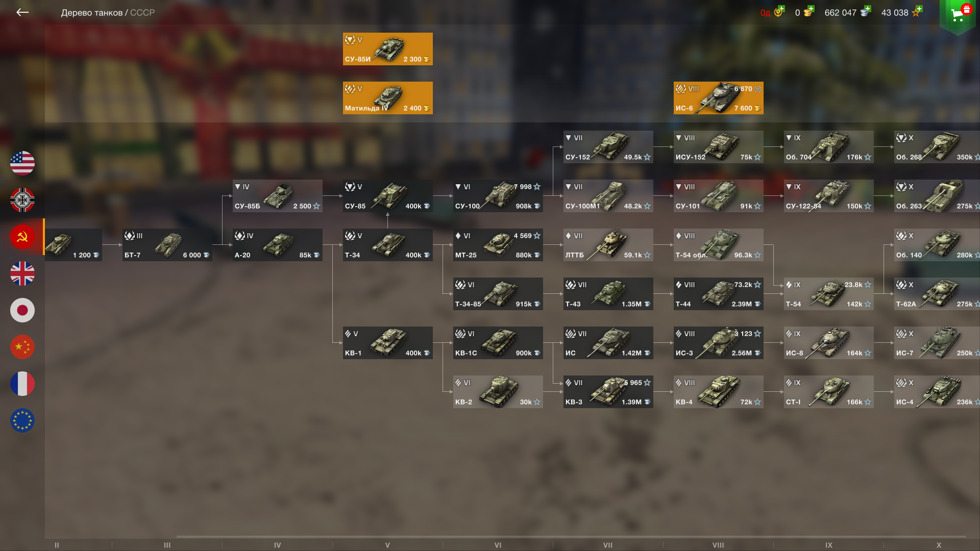Jump to tier VIII marker on scrollbar

click(718, 545)
